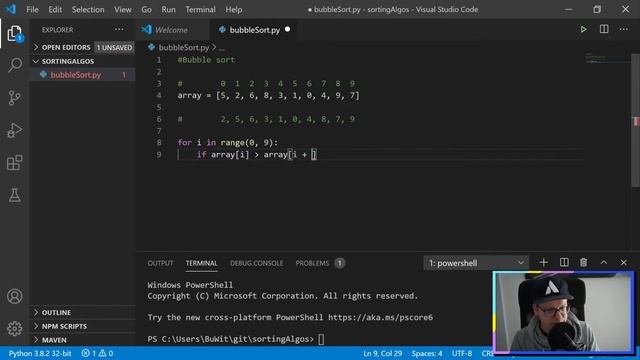Open the Extensions view
Viewport: 640px width, 360px height.
pos(15,162)
